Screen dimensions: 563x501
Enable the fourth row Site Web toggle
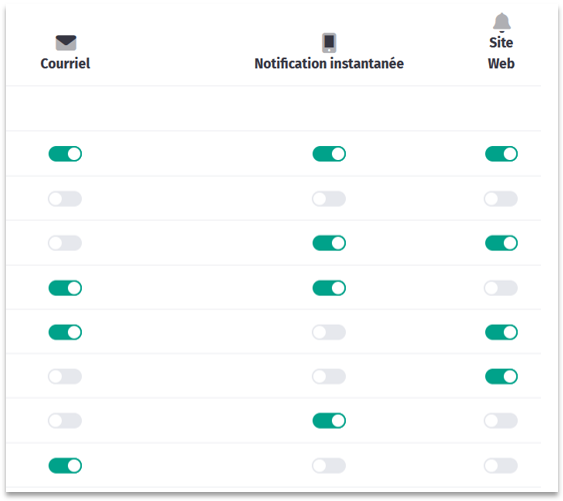click(501, 288)
